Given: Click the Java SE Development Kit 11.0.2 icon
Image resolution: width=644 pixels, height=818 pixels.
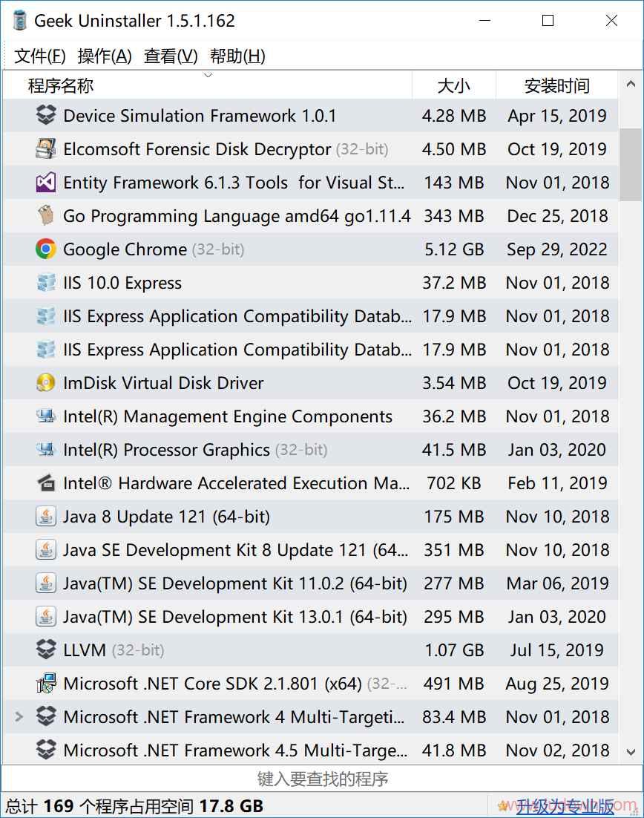Looking at the screenshot, I should click(46, 583).
